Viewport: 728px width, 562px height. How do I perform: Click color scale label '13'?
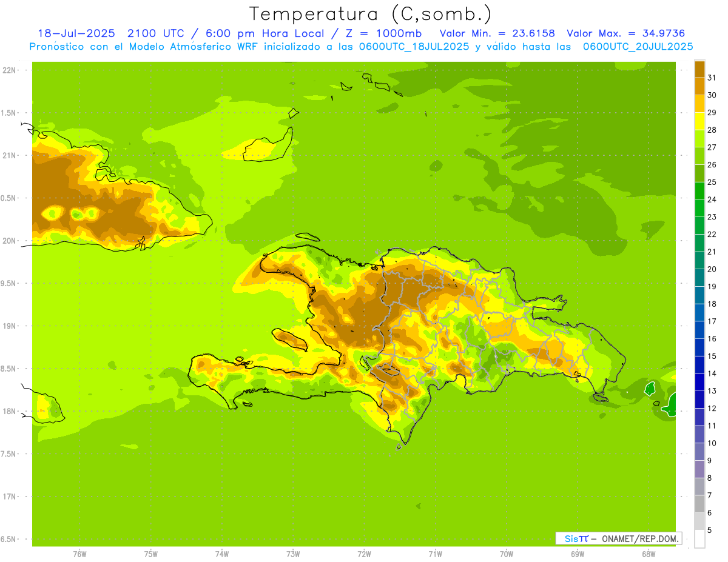712,390
